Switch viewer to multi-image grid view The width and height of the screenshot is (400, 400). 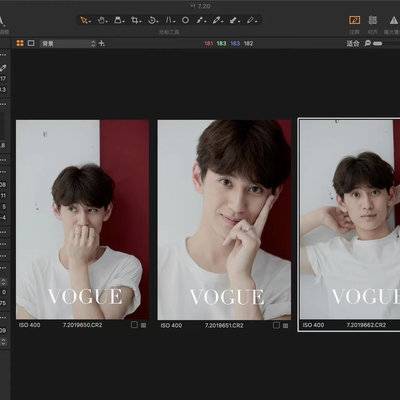click(20, 43)
